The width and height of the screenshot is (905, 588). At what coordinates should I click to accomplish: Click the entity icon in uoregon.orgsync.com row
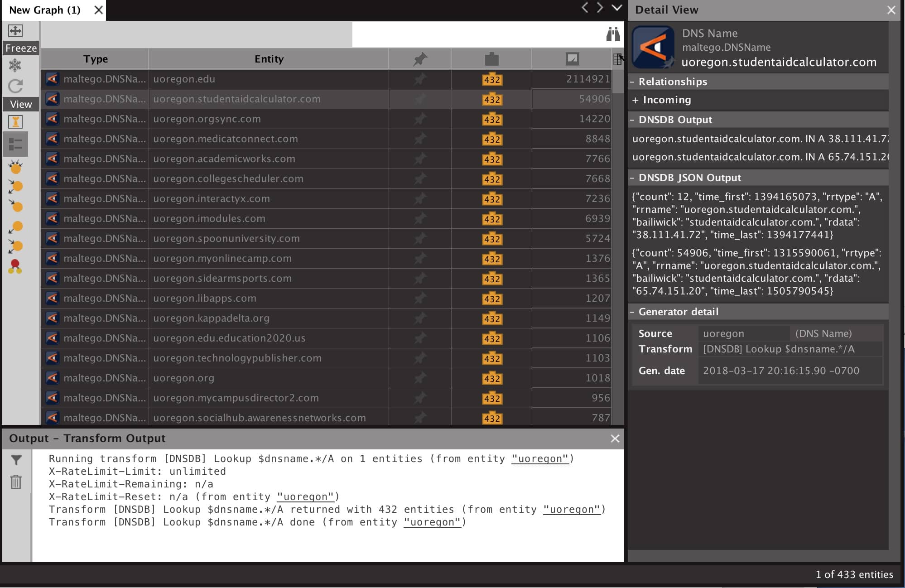tap(52, 119)
